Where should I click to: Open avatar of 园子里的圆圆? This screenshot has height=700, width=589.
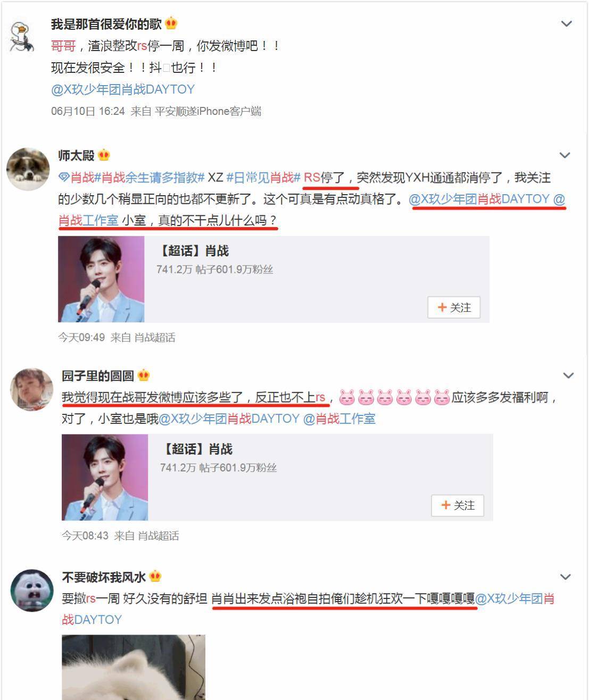coord(32,389)
